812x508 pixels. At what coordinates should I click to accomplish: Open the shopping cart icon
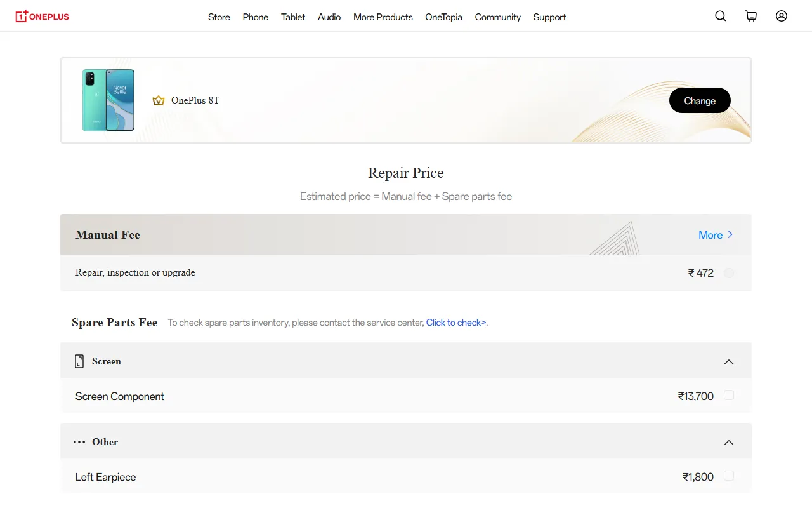[x=751, y=16]
